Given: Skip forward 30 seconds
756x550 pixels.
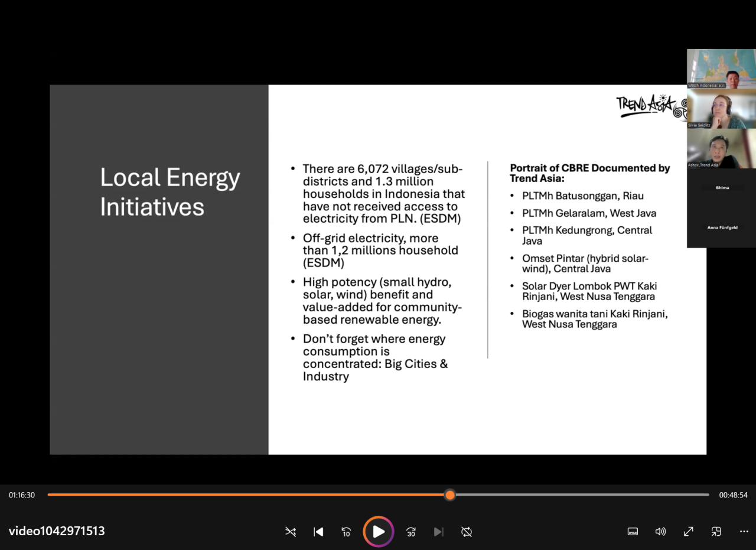Looking at the screenshot, I should tap(411, 532).
